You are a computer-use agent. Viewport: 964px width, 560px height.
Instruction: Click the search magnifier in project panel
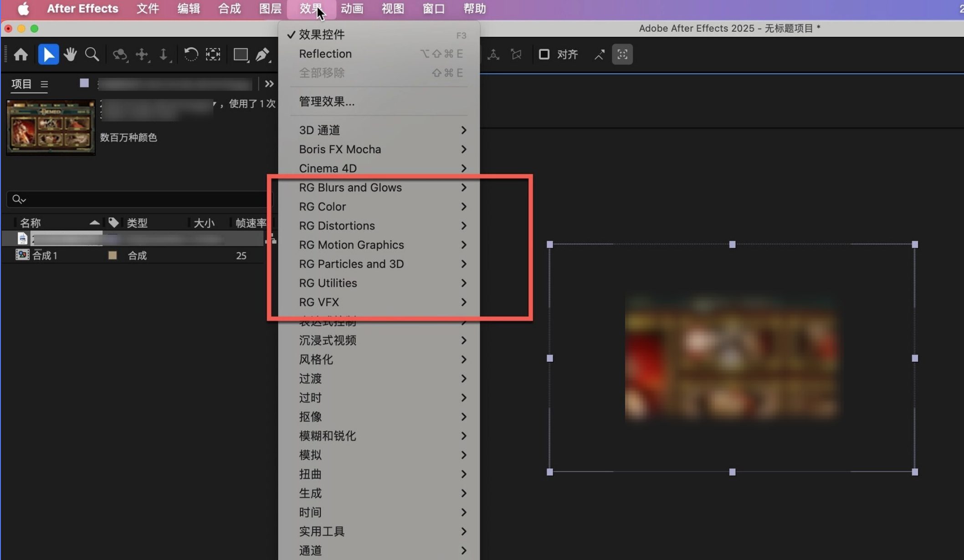19,199
